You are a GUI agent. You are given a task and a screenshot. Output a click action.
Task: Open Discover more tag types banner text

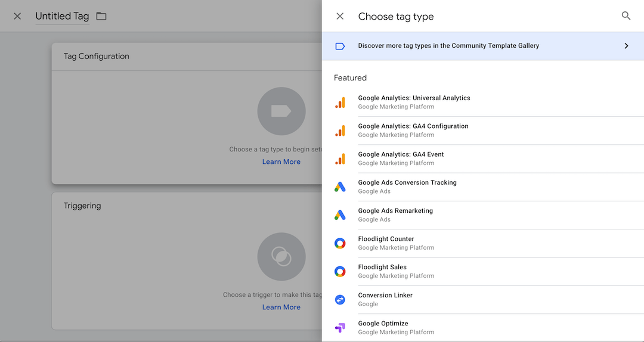point(448,46)
